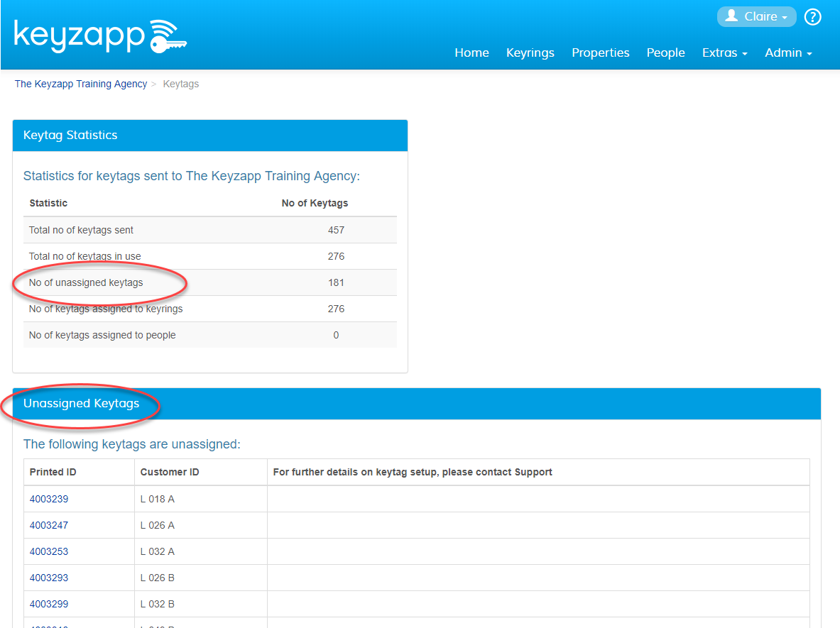Open the Keyrings menu item
Viewport: 840px width, 628px height.
tap(530, 53)
